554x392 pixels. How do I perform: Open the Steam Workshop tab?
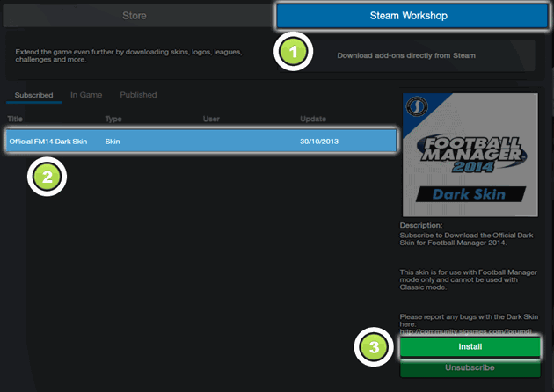(412, 16)
